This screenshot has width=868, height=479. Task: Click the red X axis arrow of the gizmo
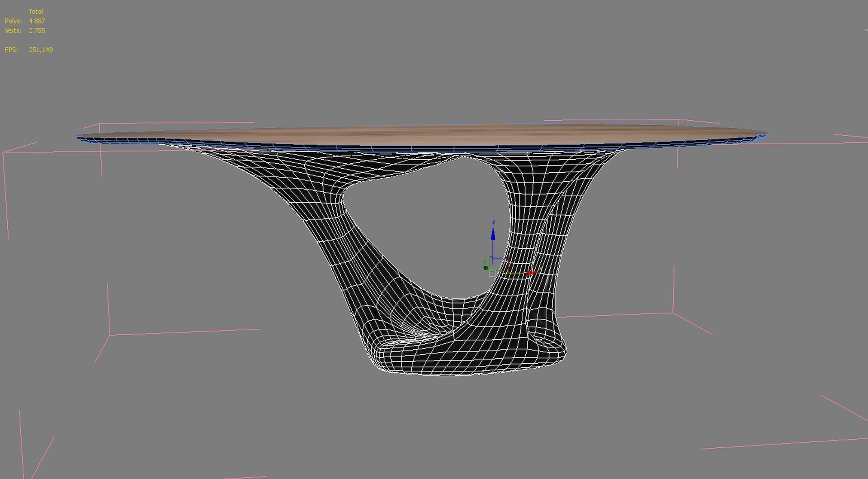[x=532, y=273]
